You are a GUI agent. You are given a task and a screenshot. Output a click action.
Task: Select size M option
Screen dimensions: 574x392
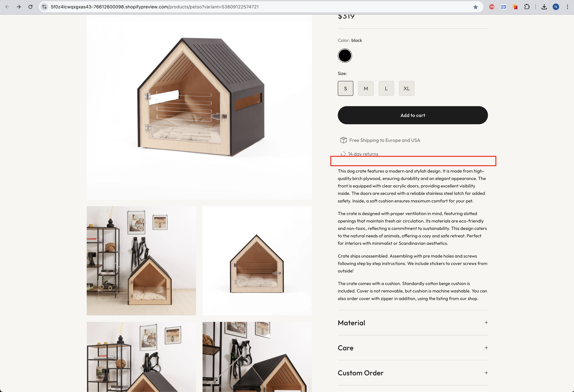[365, 88]
